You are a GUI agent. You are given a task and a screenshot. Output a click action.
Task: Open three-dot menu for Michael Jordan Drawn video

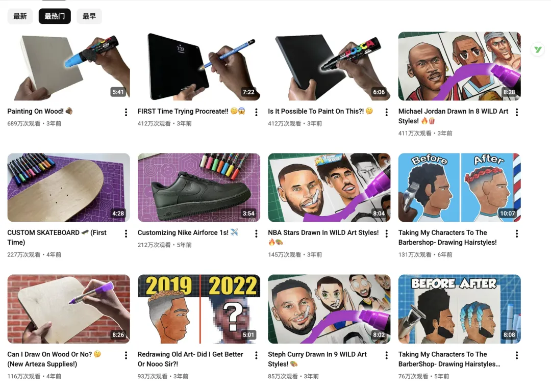tap(516, 112)
